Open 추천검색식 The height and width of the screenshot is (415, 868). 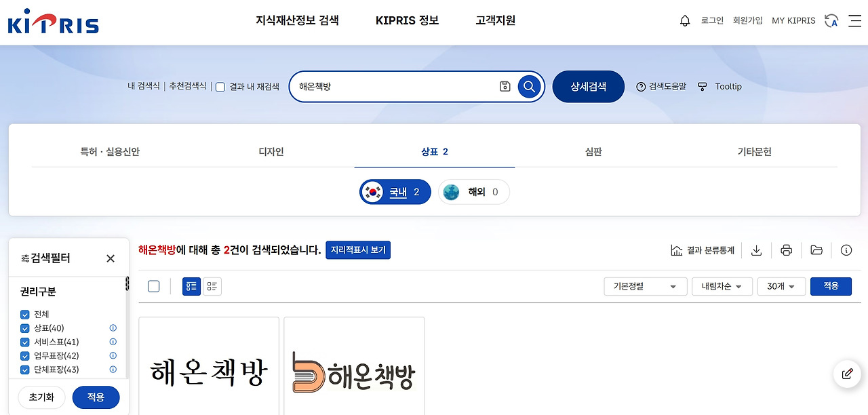coord(188,87)
